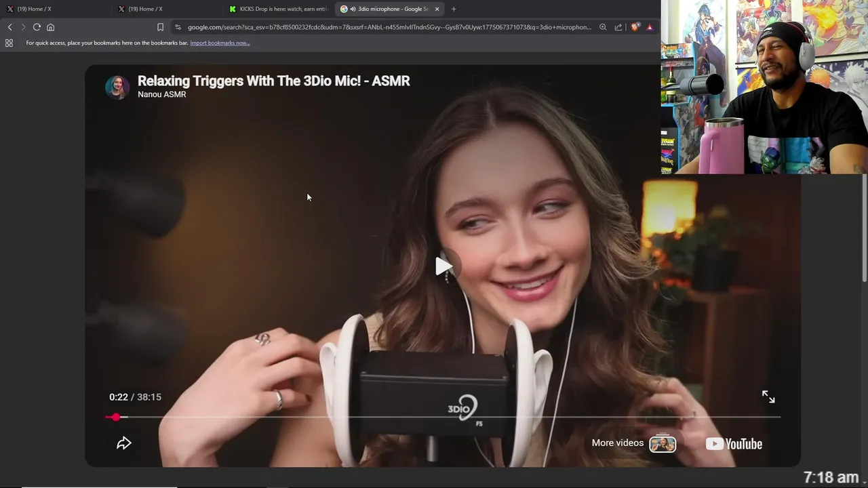Click the browser forward arrow
This screenshot has width=868, height=488.
coord(23,27)
